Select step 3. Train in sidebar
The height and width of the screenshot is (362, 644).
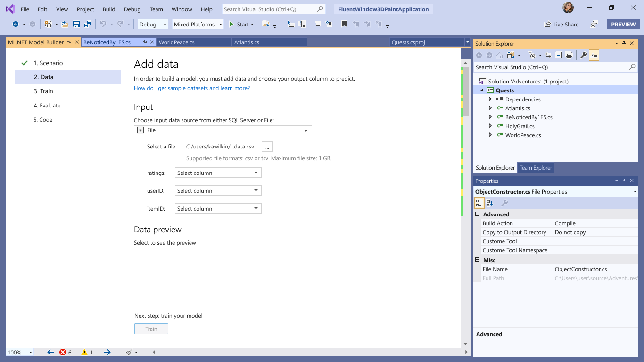pos(68,91)
